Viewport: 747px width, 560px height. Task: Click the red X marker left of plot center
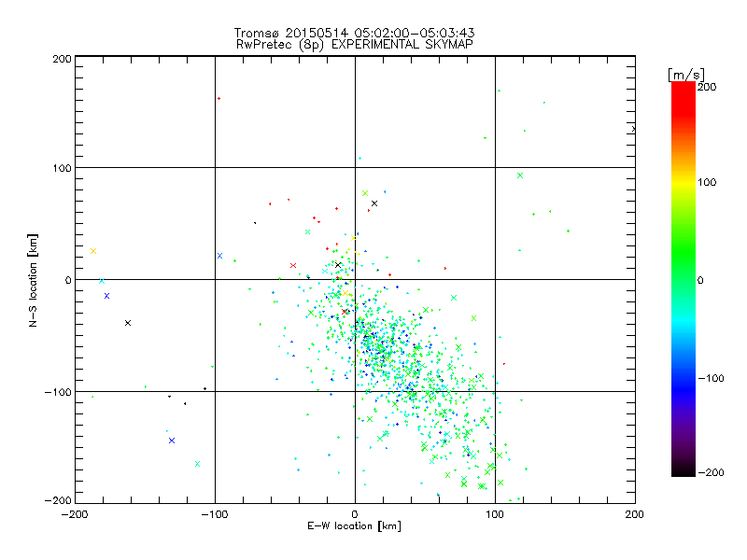[293, 266]
